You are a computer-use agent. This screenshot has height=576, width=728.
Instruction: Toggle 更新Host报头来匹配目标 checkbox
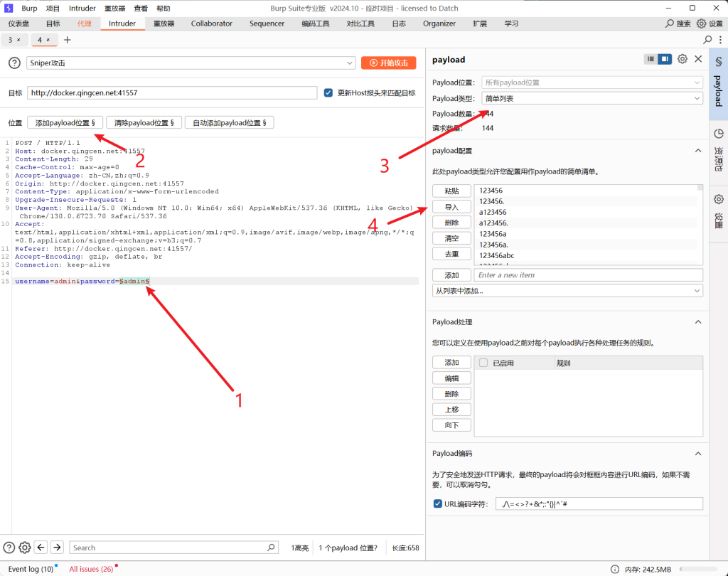pyautogui.click(x=328, y=93)
